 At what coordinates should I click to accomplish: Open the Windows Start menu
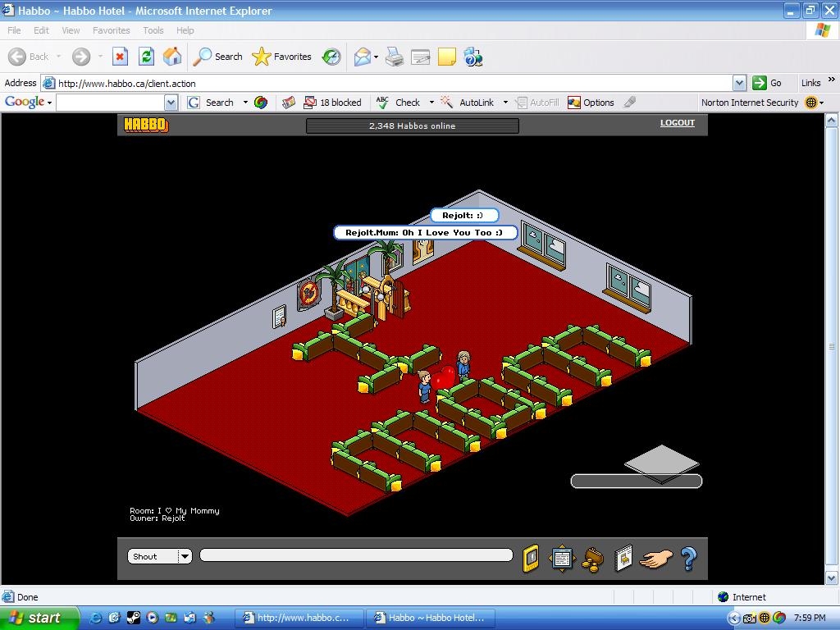[39, 618]
